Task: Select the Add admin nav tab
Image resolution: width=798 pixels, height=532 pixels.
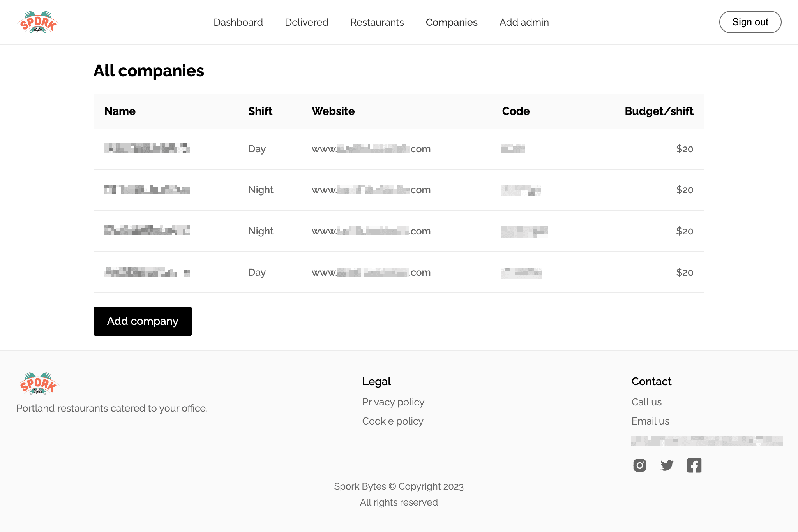Action: pos(524,22)
